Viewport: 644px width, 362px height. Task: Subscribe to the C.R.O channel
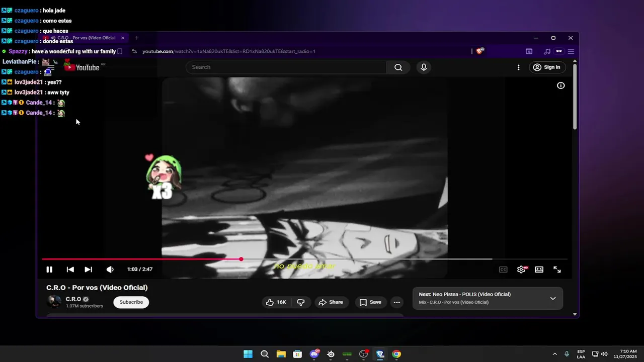131,302
